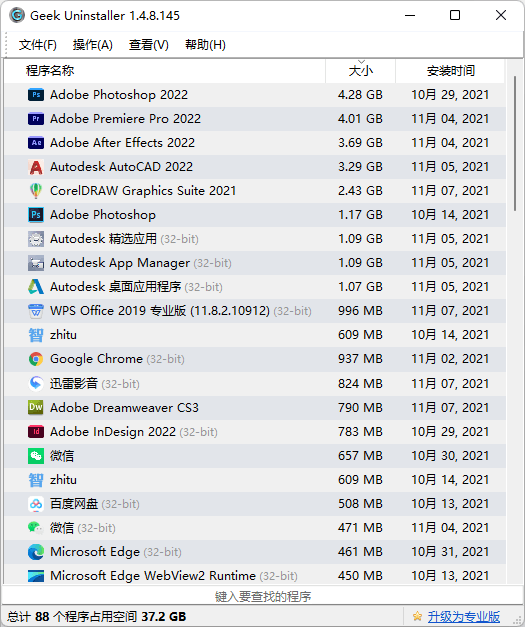Click the vertical scrollbar thumb
Image resolution: width=525 pixels, height=627 pixels.
pos(515,143)
